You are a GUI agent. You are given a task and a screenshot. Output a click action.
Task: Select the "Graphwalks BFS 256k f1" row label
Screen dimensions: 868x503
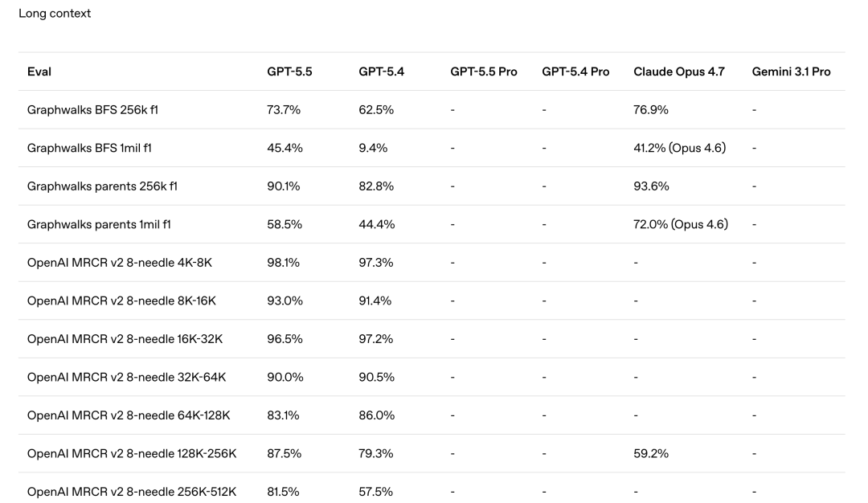pyautogui.click(x=92, y=110)
